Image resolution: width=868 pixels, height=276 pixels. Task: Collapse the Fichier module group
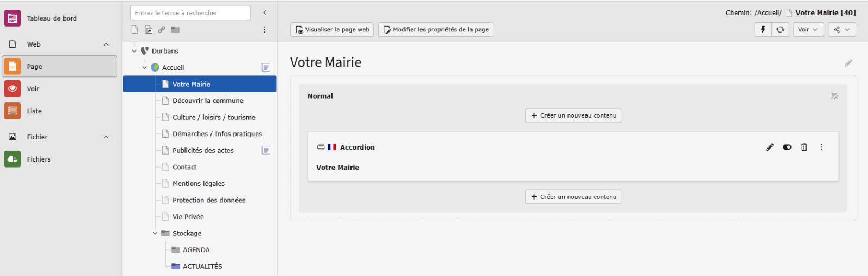pyautogui.click(x=106, y=137)
